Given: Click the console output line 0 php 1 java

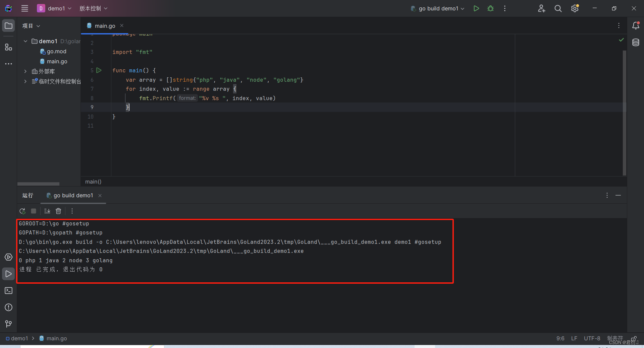Looking at the screenshot, I should pyautogui.click(x=66, y=260).
